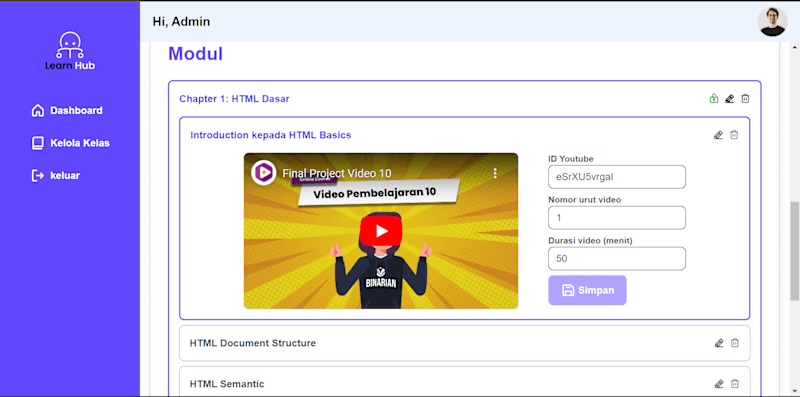The image size is (800, 397).
Task: Click the Modul heading text
Action: click(x=195, y=54)
